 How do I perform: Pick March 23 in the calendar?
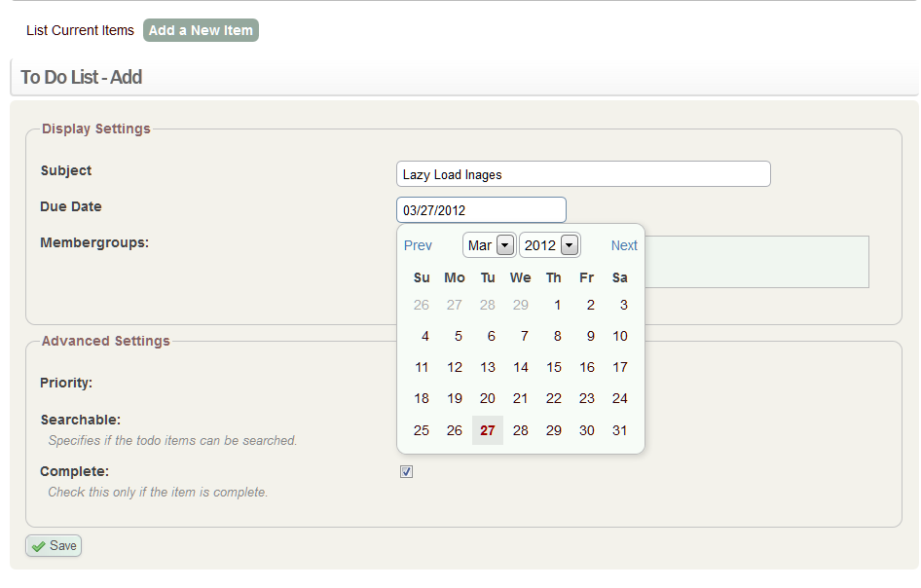coord(587,398)
